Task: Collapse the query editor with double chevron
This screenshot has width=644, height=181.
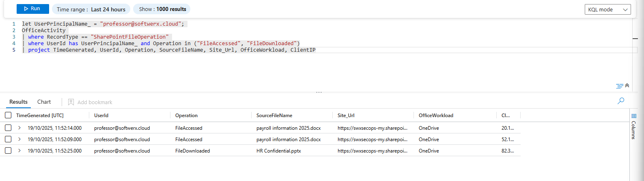Action: [x=627, y=85]
